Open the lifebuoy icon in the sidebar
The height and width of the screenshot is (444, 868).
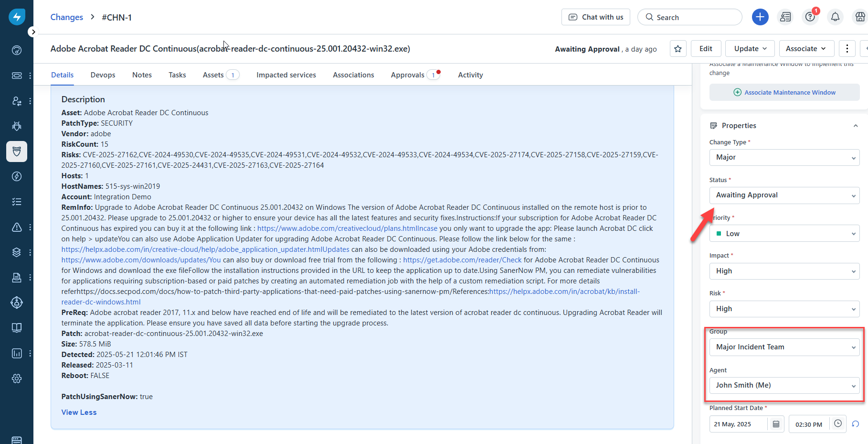pos(17,303)
